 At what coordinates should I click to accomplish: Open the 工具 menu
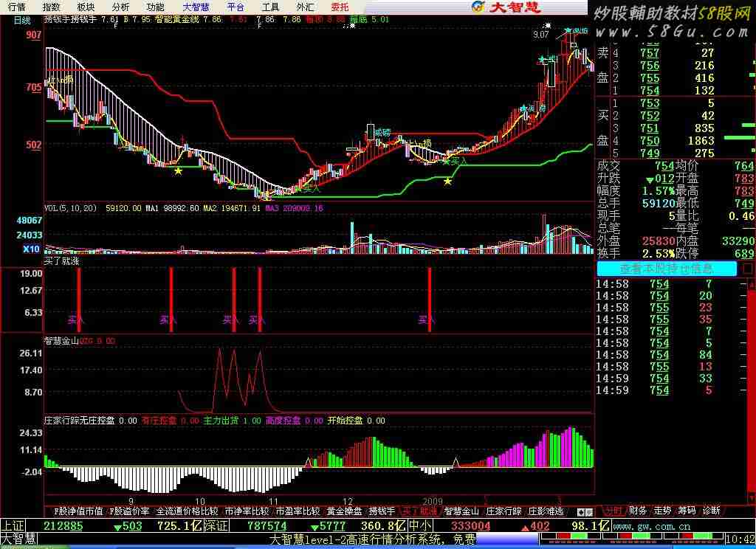click(x=270, y=7)
